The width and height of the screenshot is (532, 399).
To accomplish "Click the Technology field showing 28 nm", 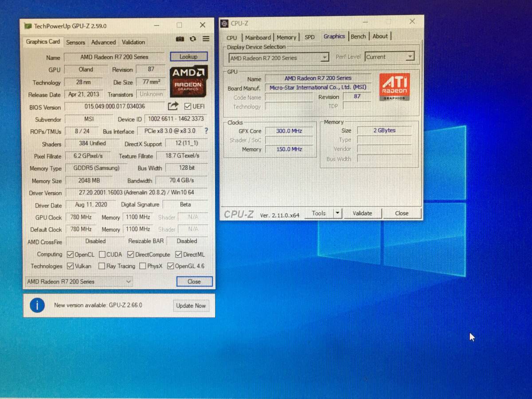I will click(x=83, y=82).
